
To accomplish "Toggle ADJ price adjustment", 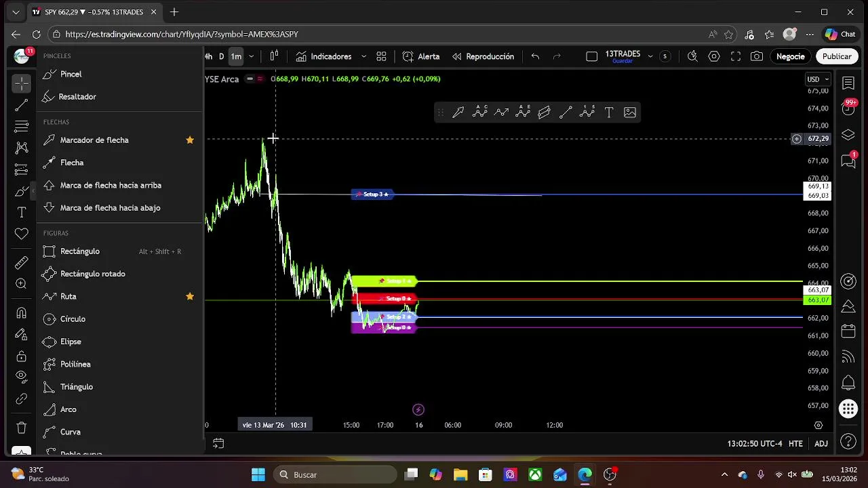I will coord(821,444).
